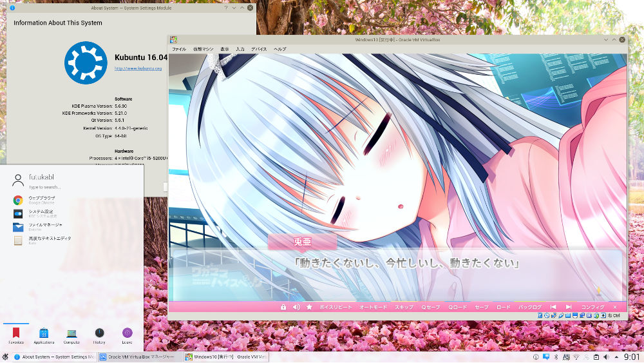
Task: Open the Wi-Fi network tray icon
Action: [x=576, y=357]
